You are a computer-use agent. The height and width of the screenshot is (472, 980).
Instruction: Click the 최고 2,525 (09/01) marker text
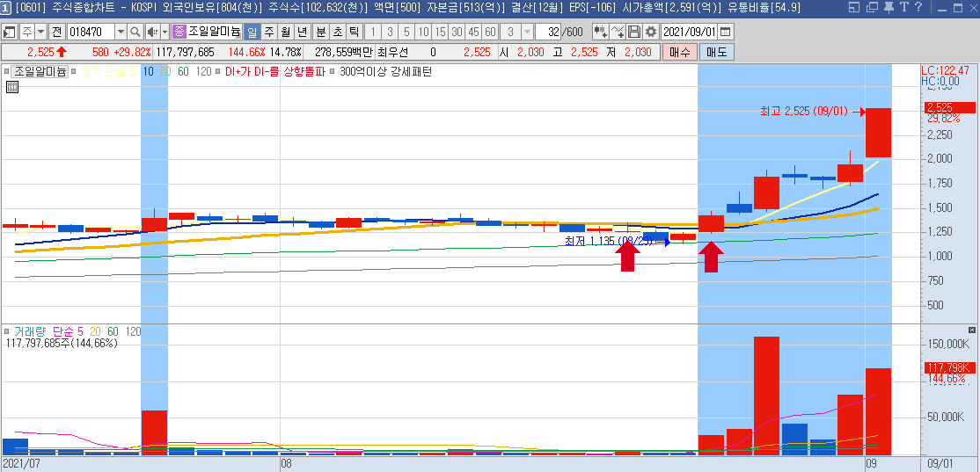(804, 112)
